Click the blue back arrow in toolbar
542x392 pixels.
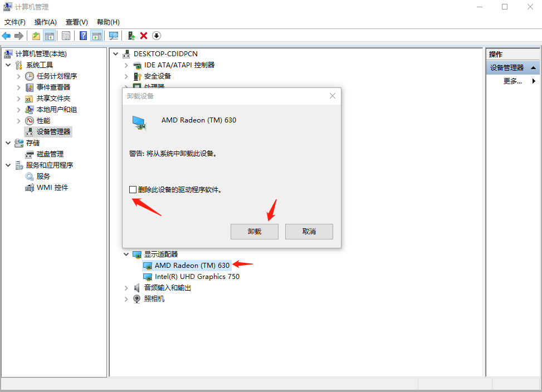coord(7,36)
